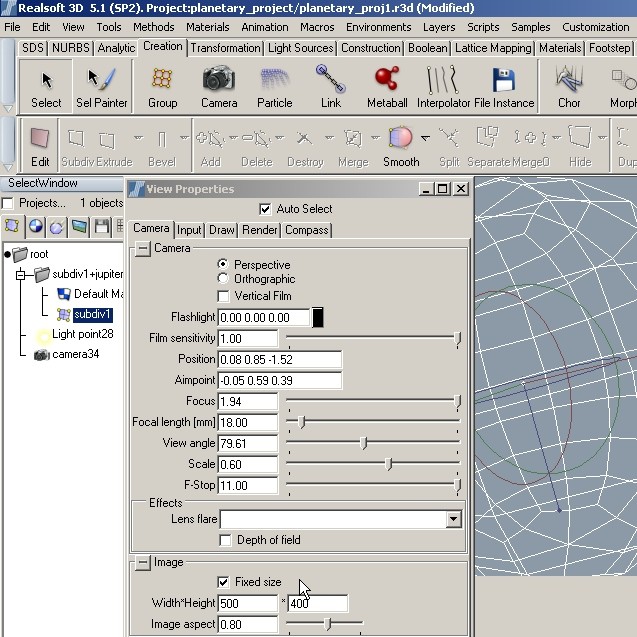Switch to the Render tab
The width and height of the screenshot is (637, 637).
click(259, 230)
